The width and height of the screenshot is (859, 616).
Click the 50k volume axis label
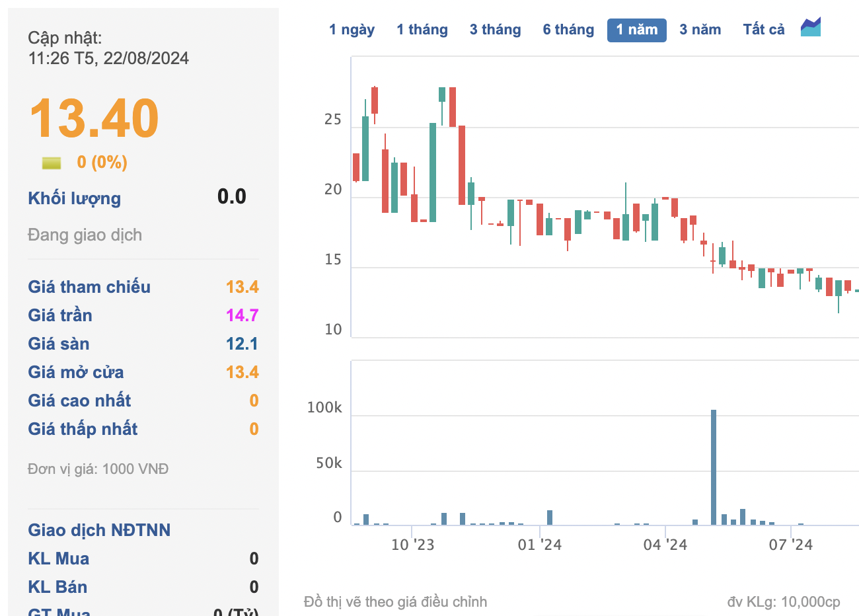(328, 463)
